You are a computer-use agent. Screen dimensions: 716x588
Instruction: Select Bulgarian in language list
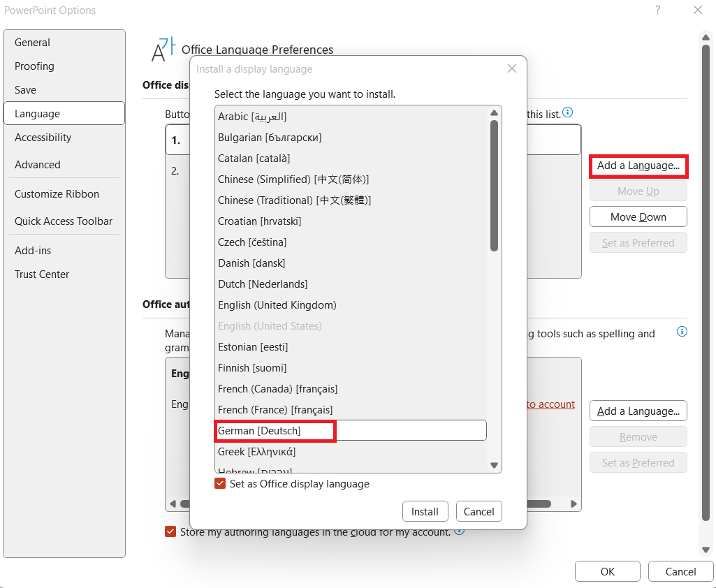tap(351, 138)
